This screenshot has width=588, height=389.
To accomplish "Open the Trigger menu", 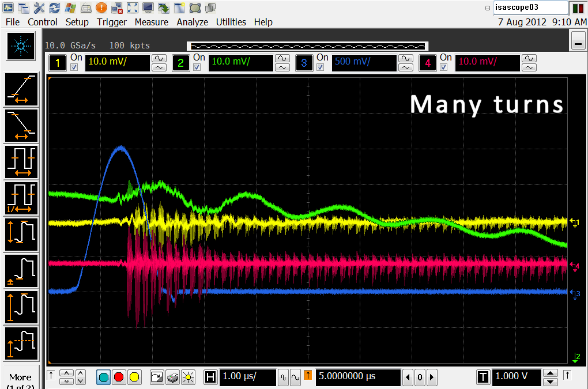I will click(111, 22).
